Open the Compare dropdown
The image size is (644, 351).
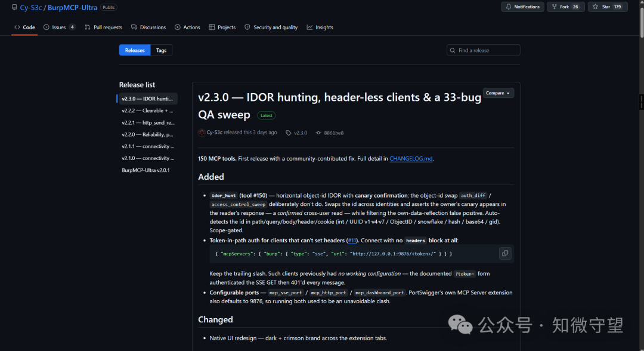click(498, 93)
